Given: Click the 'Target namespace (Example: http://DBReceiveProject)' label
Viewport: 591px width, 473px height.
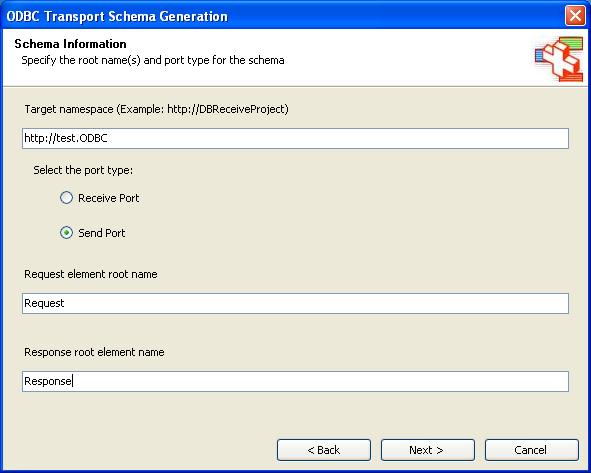Looking at the screenshot, I should pos(156,109).
